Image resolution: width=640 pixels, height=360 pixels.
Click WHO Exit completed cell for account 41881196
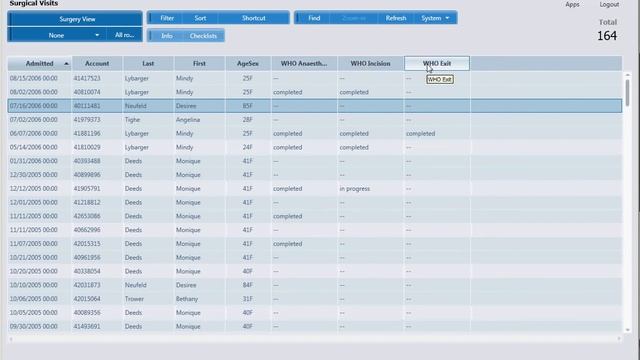437,133
